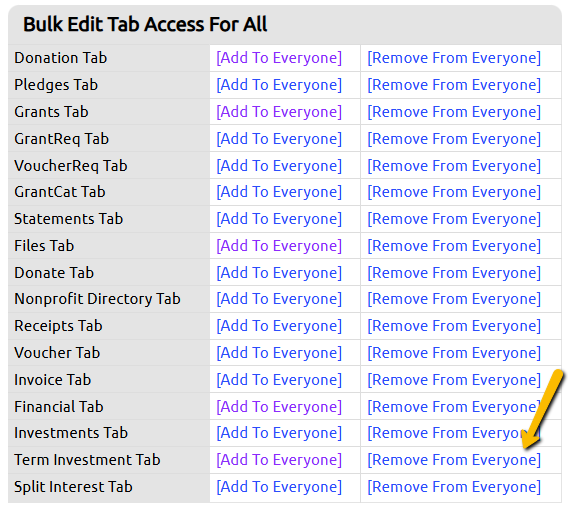568x509 pixels.
Task: Add Term Investment Tab to everyone
Action: (279, 460)
